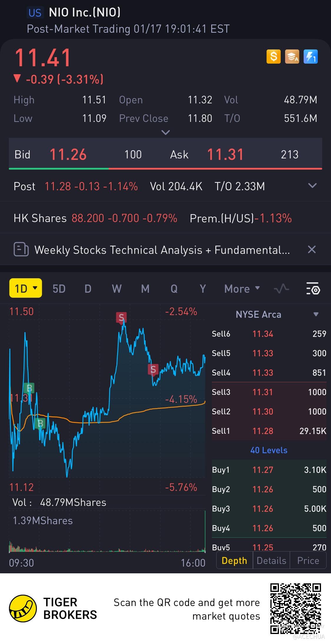Switch chart to D daily timeframe

[88, 289]
